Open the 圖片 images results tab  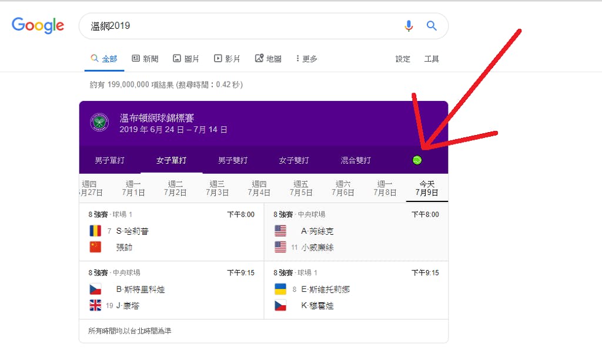(x=186, y=59)
